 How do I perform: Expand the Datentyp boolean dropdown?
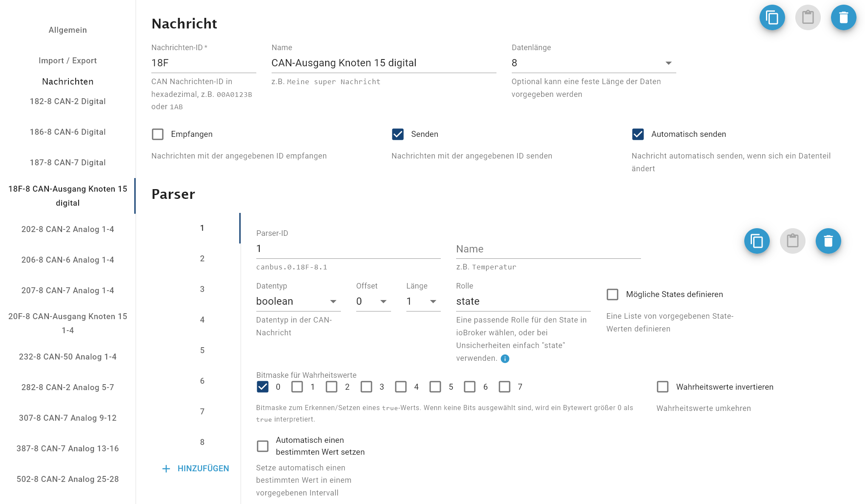[298, 301]
